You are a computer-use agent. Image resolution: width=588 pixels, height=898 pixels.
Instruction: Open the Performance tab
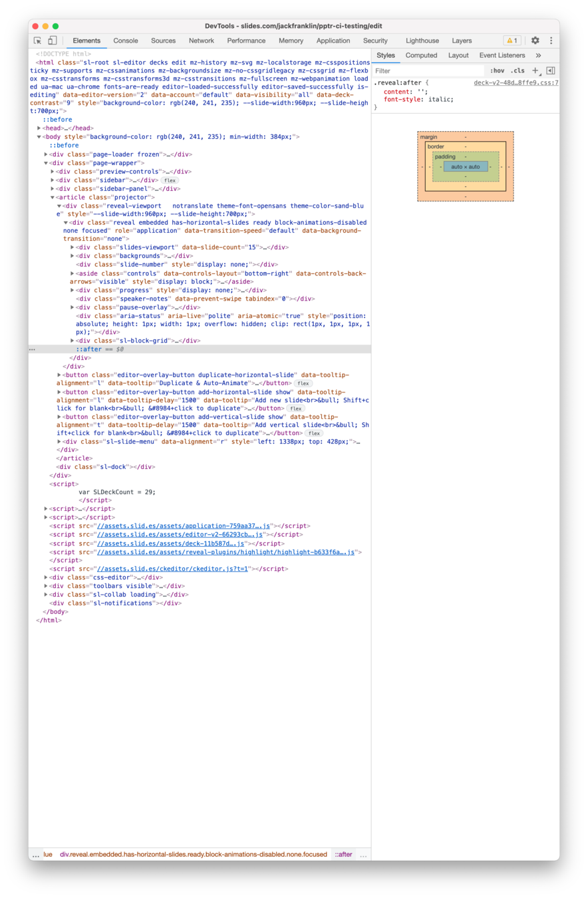(x=246, y=41)
